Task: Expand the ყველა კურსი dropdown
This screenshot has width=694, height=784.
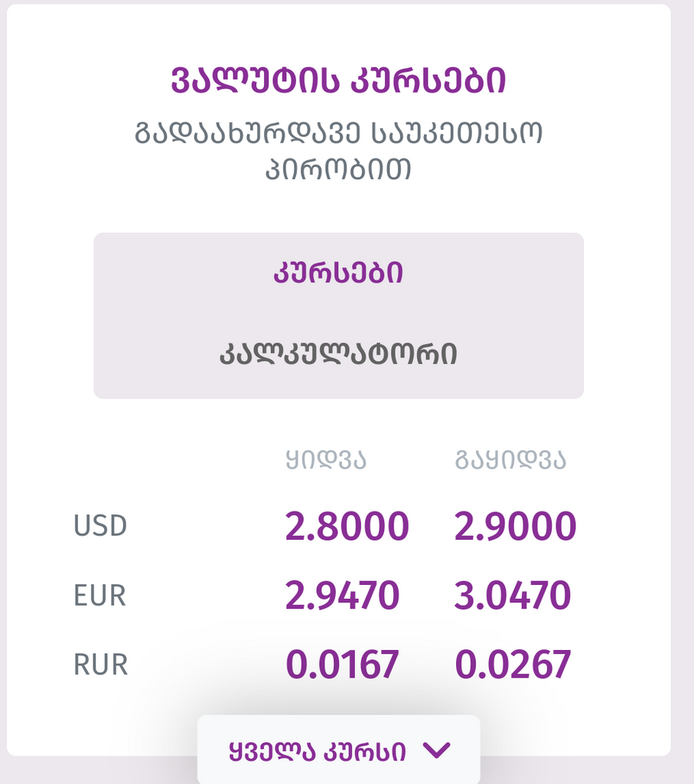Action: (339, 750)
